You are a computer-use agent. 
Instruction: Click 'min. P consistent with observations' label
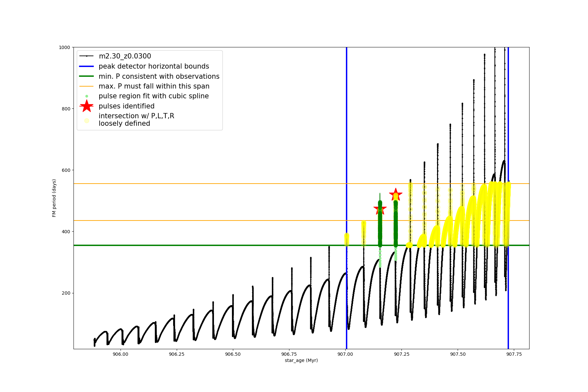159,76
